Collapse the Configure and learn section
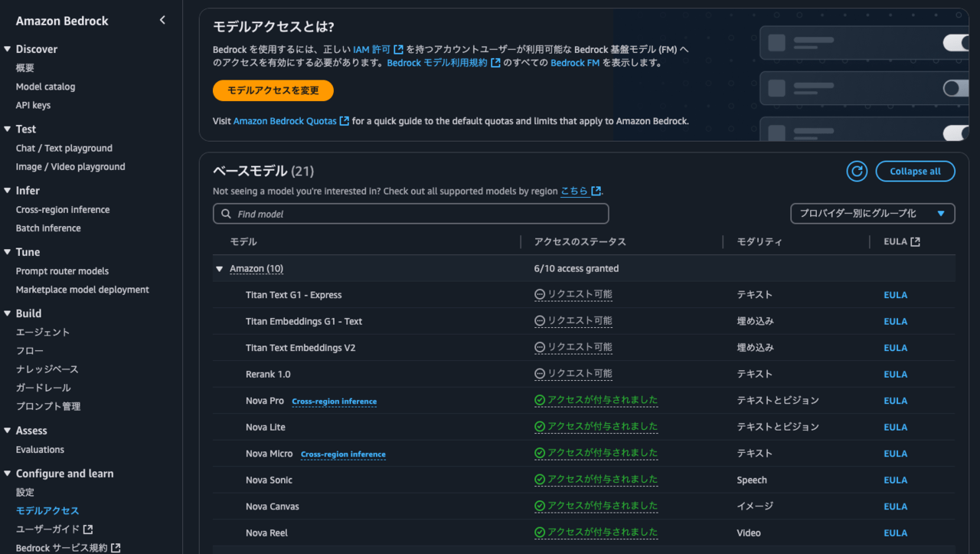The width and height of the screenshot is (980, 554). [8, 474]
